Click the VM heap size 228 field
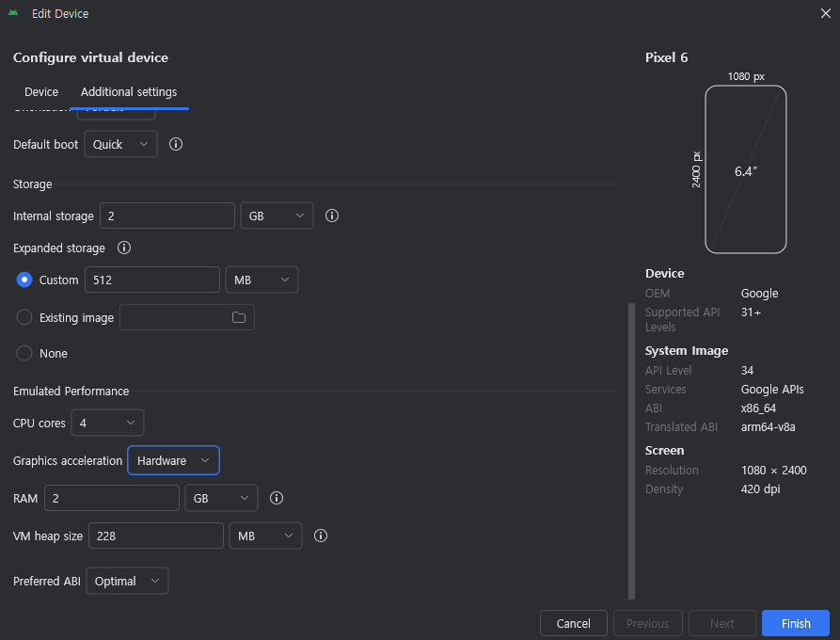Screen dimensions: 840x640 pos(156,536)
